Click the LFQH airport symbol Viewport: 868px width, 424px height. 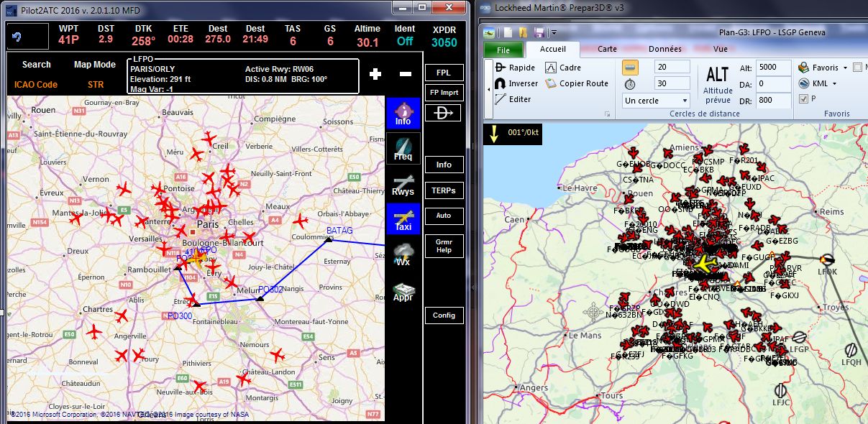[852, 350]
